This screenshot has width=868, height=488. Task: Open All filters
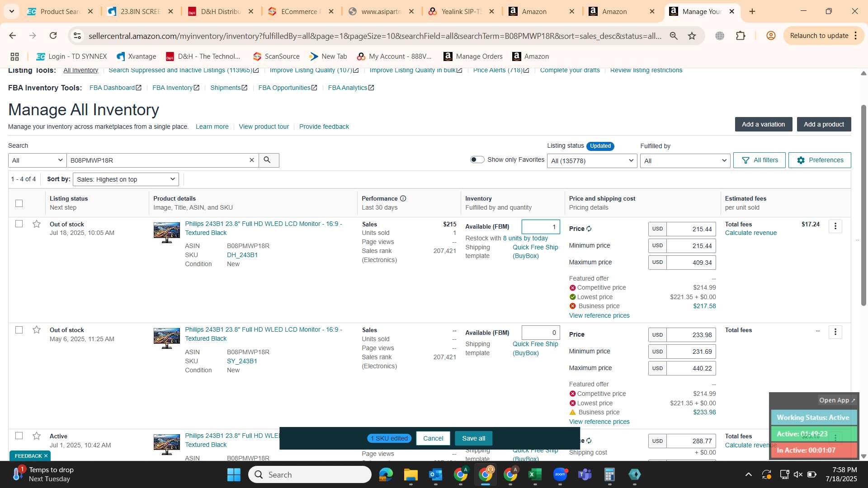pos(759,160)
